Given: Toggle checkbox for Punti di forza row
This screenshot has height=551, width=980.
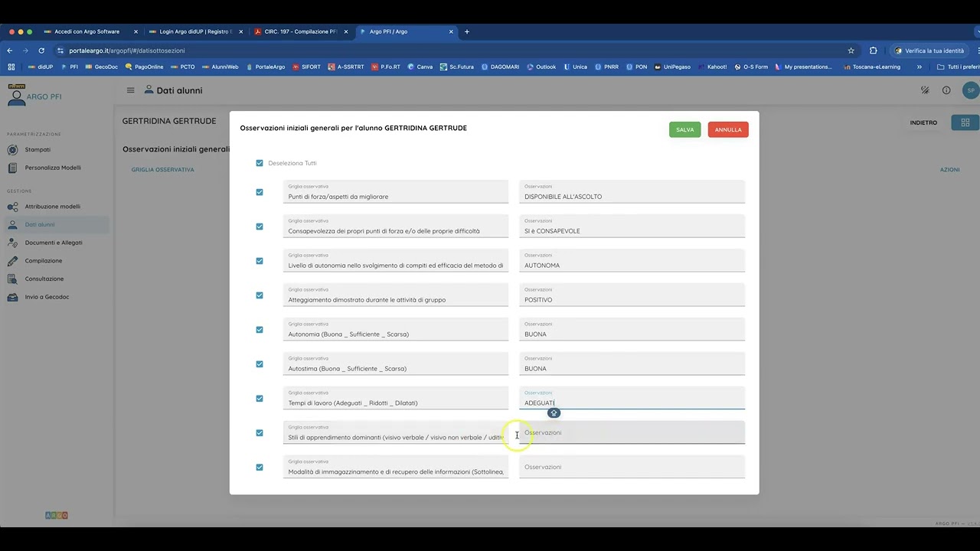Looking at the screenshot, I should point(260,192).
